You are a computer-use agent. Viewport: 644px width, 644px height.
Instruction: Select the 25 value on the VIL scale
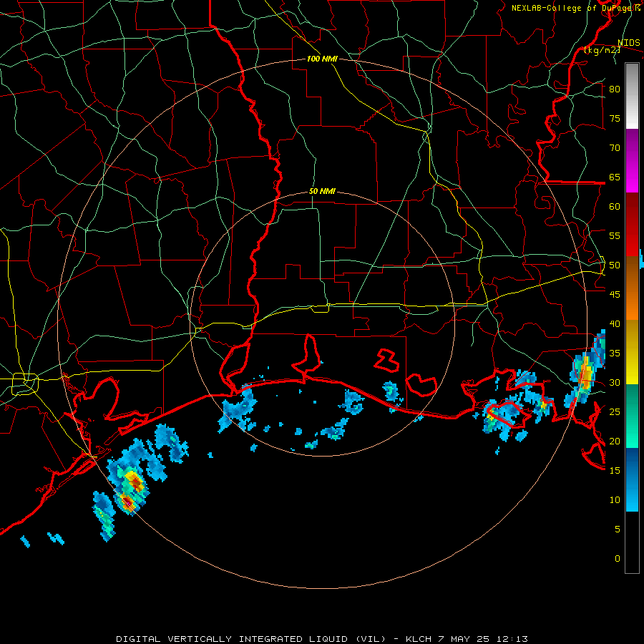[615, 412]
